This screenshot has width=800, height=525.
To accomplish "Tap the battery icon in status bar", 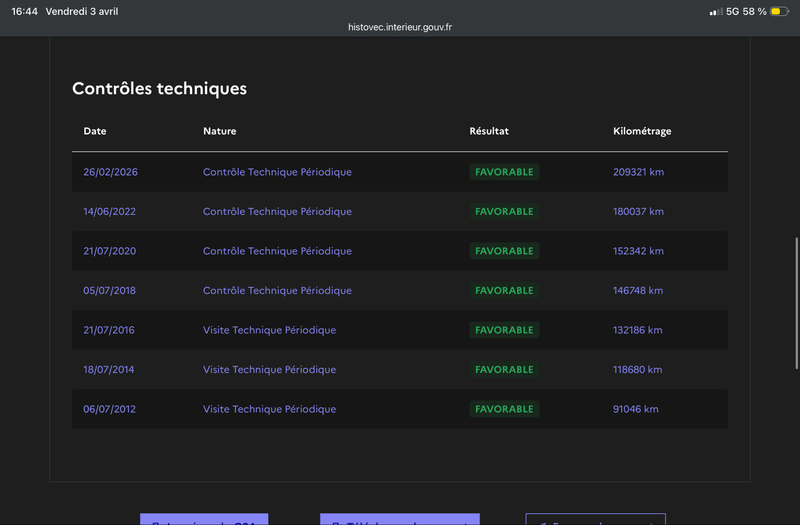I will [x=777, y=11].
